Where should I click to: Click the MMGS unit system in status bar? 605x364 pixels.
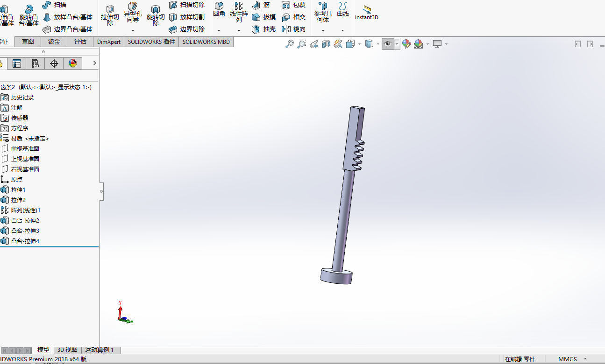click(567, 359)
